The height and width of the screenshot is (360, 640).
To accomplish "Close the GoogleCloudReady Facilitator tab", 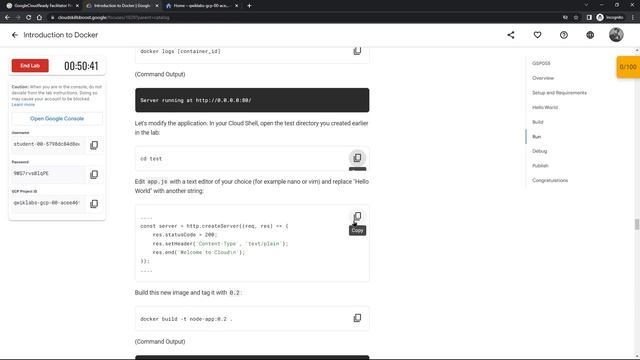I will point(77,6).
